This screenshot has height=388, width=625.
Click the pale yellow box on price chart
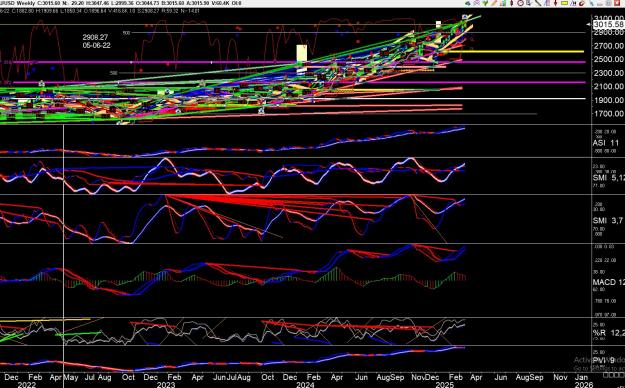(x=302, y=53)
